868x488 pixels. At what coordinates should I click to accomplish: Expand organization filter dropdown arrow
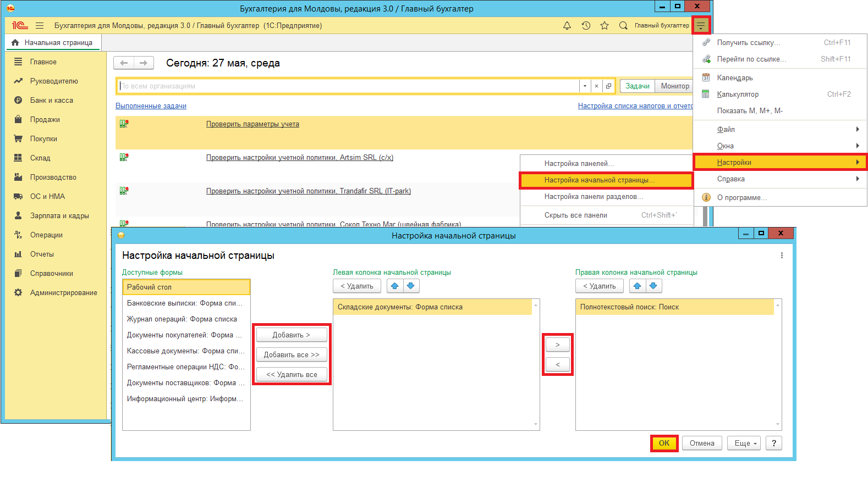[584, 86]
